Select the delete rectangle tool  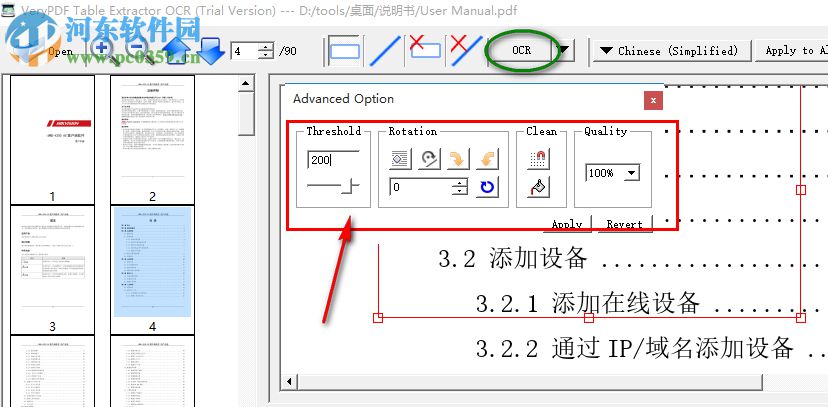click(x=426, y=51)
